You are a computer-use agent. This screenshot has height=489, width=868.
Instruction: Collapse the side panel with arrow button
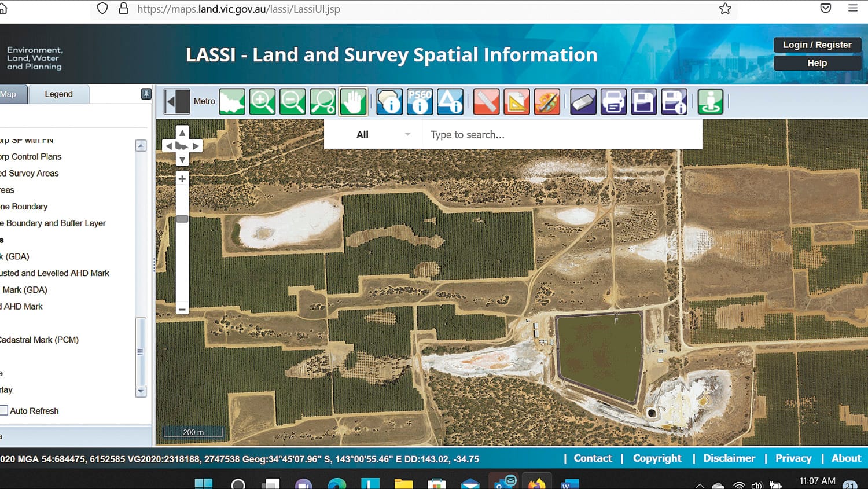(x=176, y=102)
